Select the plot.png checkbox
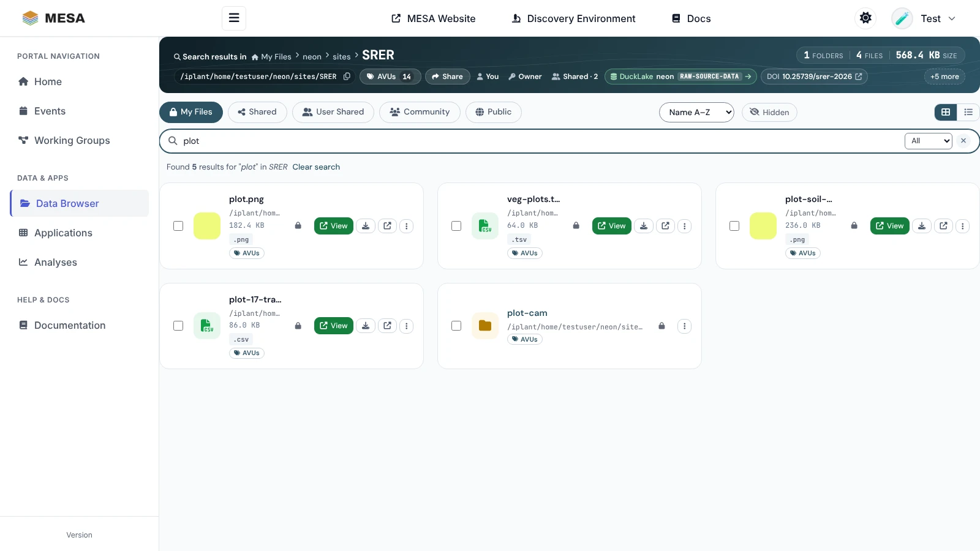The width and height of the screenshot is (980, 551). pos(178,226)
